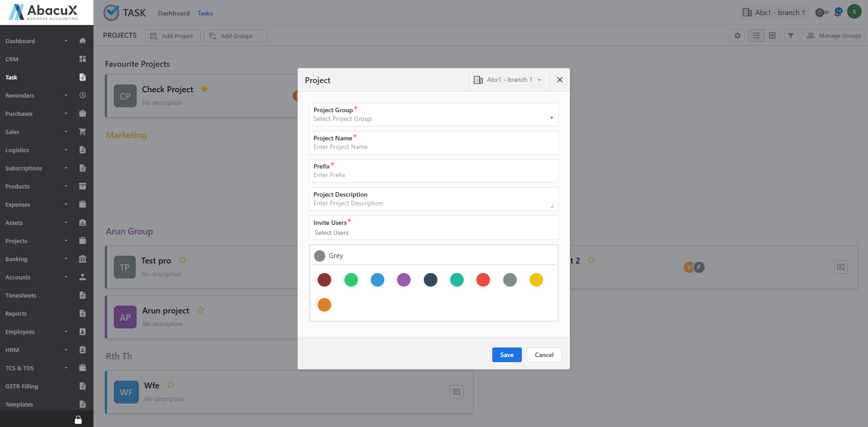Toggle favourite star on Test pro
The image size is (868, 427).
click(182, 260)
